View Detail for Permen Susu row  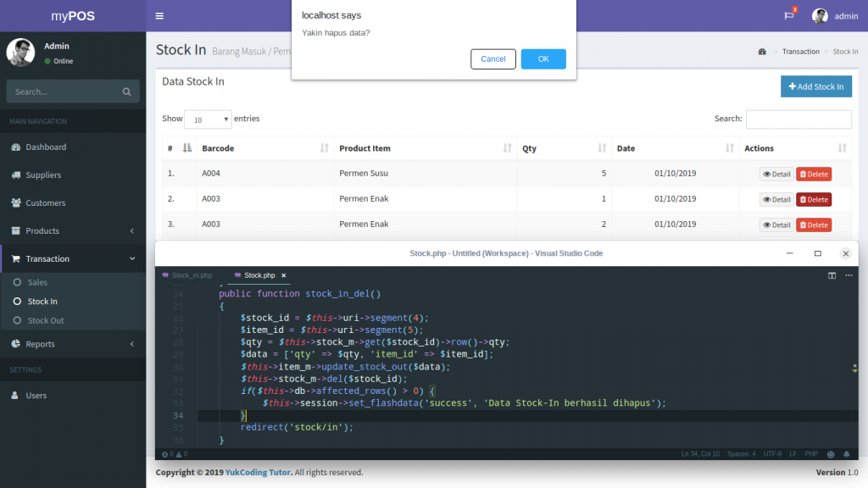(x=776, y=175)
